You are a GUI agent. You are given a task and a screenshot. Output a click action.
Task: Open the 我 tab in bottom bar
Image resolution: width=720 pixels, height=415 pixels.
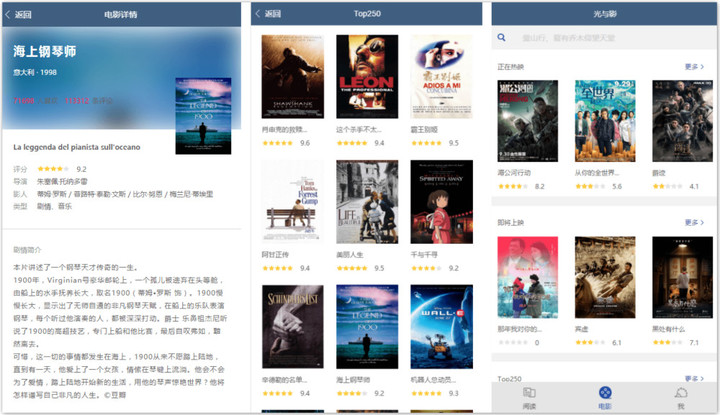pyautogui.click(x=681, y=398)
